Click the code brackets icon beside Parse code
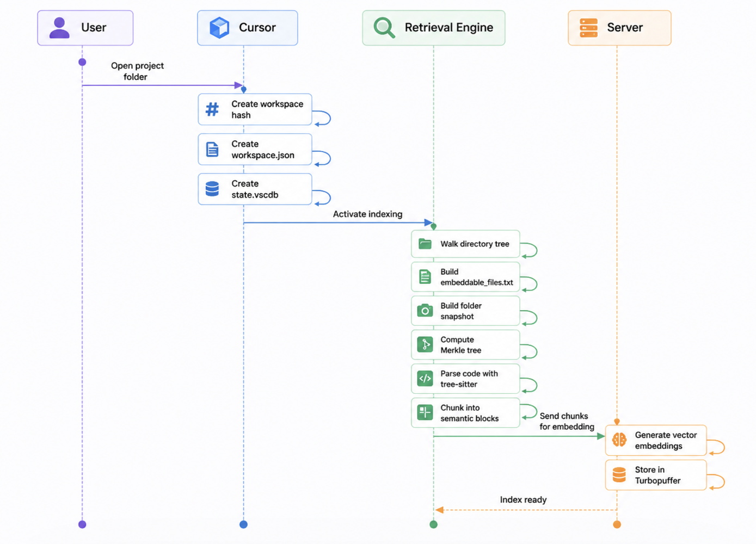The image size is (756, 544). (x=425, y=379)
